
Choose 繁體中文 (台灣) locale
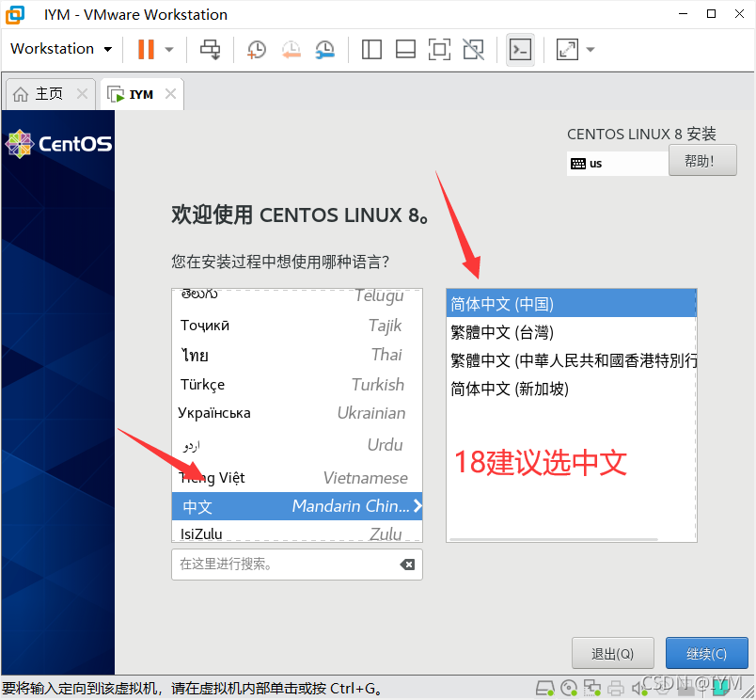pyautogui.click(x=572, y=332)
